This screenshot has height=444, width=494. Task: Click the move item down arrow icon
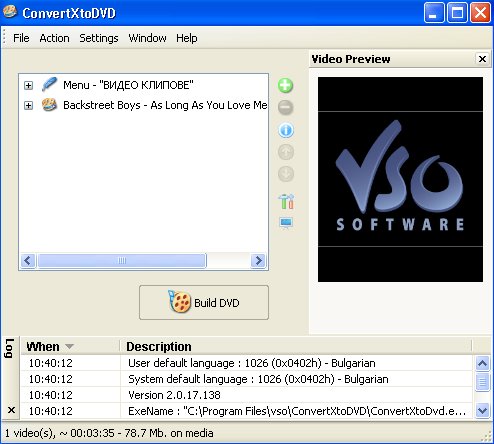pyautogui.click(x=286, y=174)
